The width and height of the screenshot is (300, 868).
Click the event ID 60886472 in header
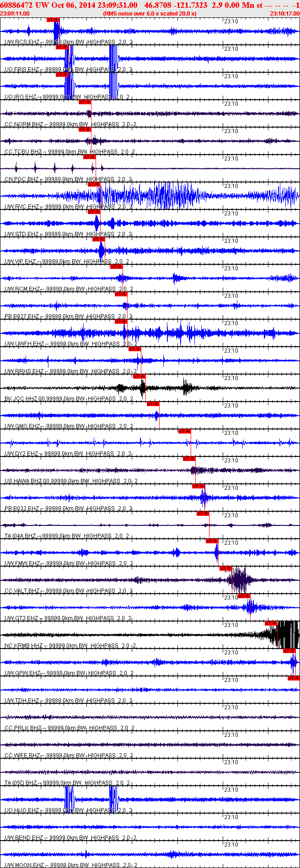click(16, 5)
